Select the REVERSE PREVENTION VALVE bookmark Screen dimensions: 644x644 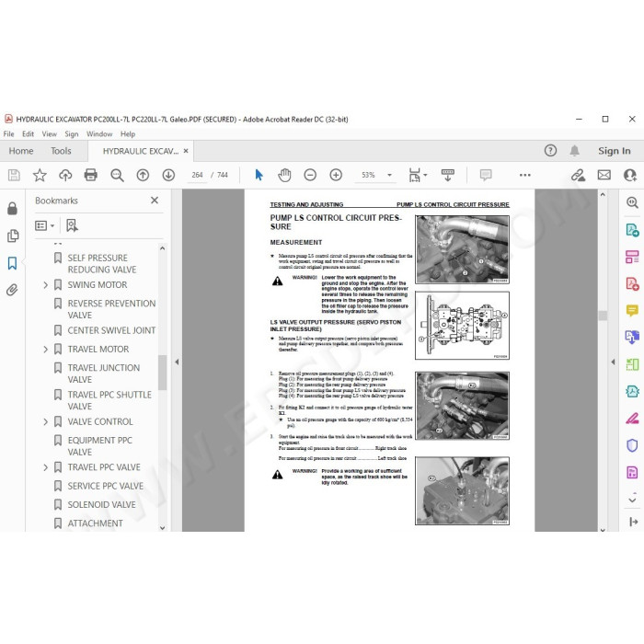pyautogui.click(x=111, y=309)
